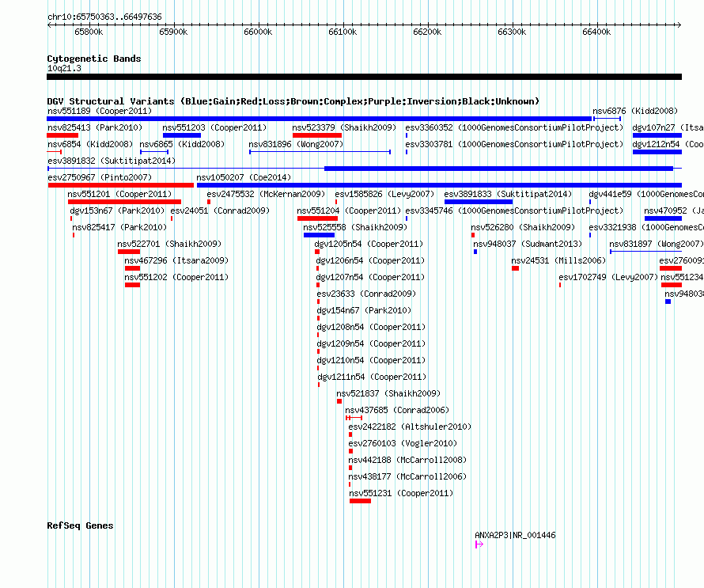Click dgv1205n54 (Cooper2011) label
The width and height of the screenshot is (704, 588).
tap(369, 244)
